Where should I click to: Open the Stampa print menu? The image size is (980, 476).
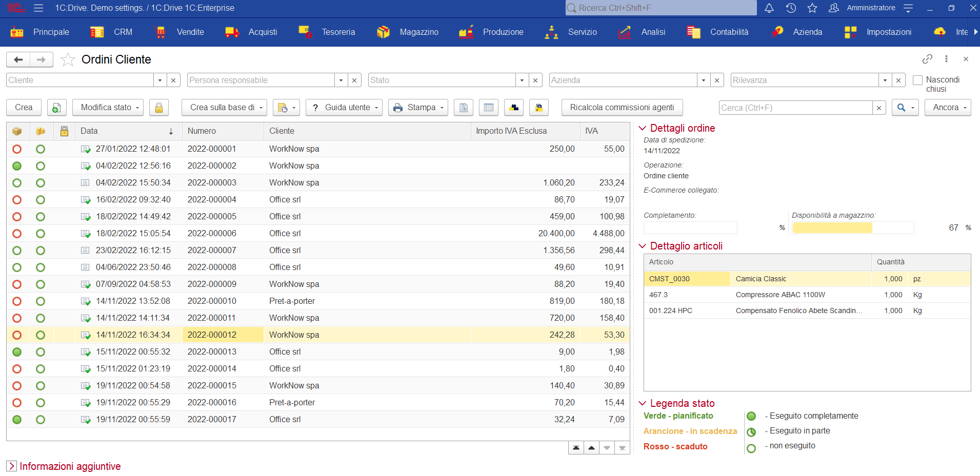click(418, 108)
